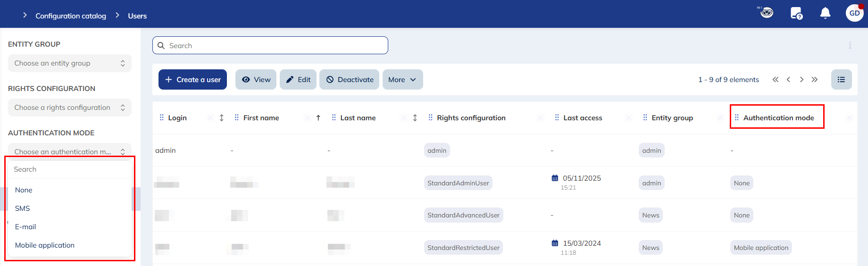Screen dimensions: 868x266
Task: Select E-mail authentication option
Action: click(x=25, y=227)
